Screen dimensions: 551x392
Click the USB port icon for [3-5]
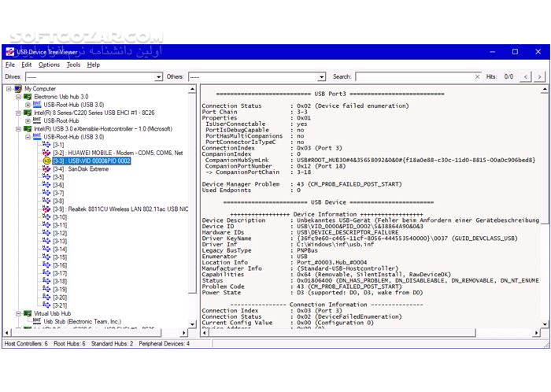(46, 177)
